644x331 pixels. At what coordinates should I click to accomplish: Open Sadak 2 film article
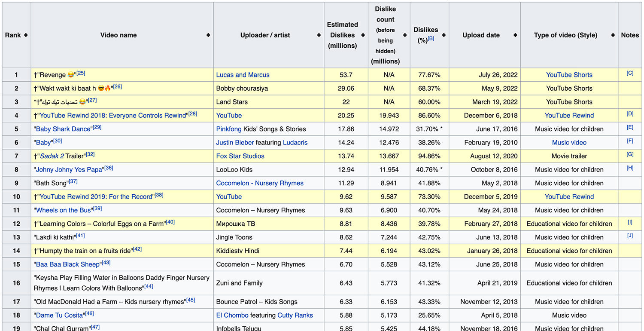[x=52, y=156]
